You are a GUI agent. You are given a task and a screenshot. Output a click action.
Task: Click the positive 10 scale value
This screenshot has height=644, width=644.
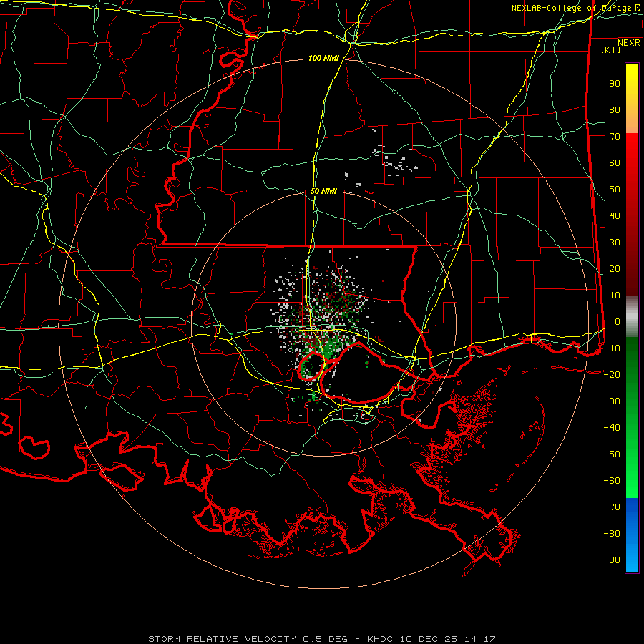(615, 296)
